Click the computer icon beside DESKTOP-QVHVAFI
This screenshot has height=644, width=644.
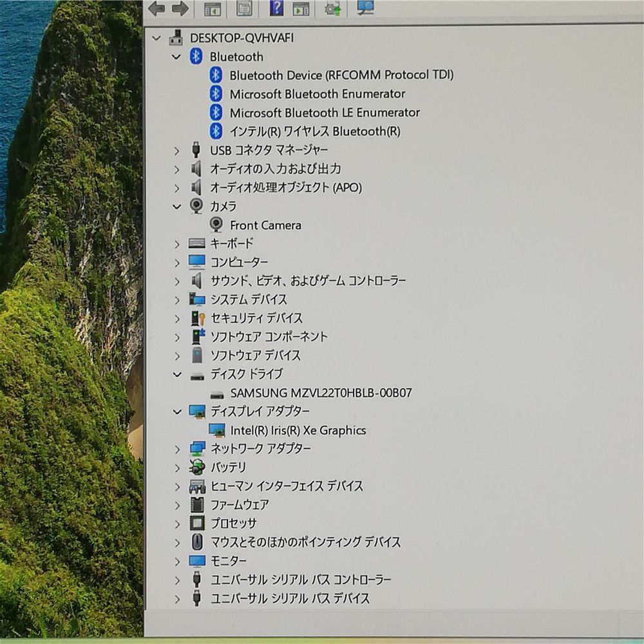coord(176,38)
